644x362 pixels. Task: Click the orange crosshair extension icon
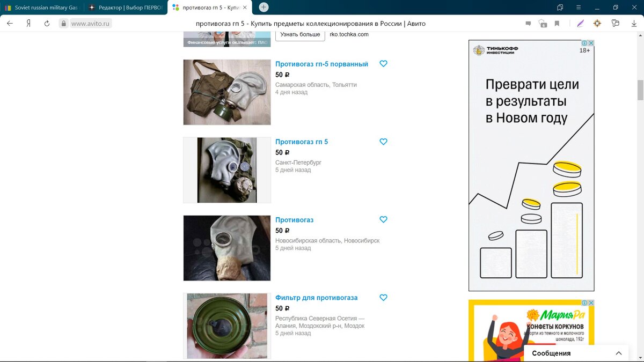tap(597, 24)
